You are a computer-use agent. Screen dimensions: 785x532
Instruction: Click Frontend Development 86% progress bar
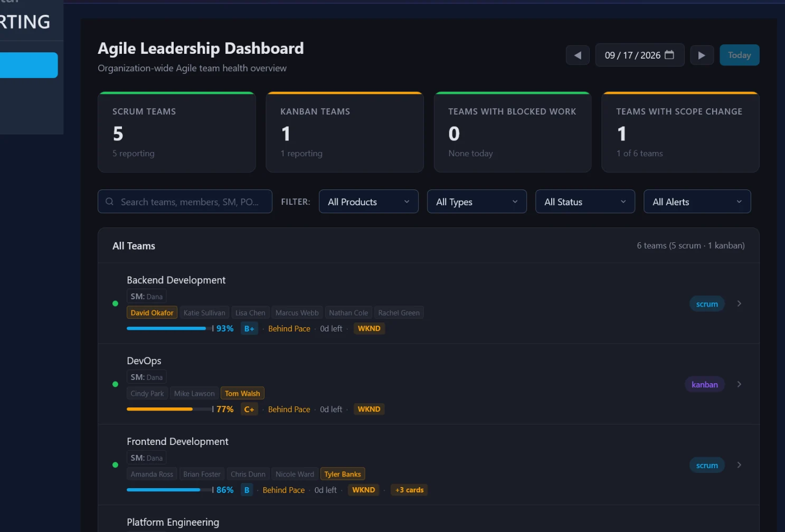click(x=170, y=490)
